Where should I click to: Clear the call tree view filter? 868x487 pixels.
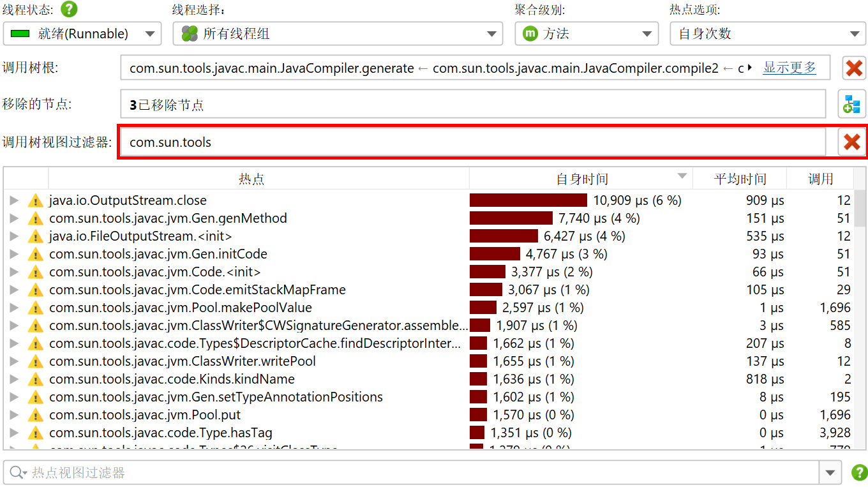tap(851, 142)
